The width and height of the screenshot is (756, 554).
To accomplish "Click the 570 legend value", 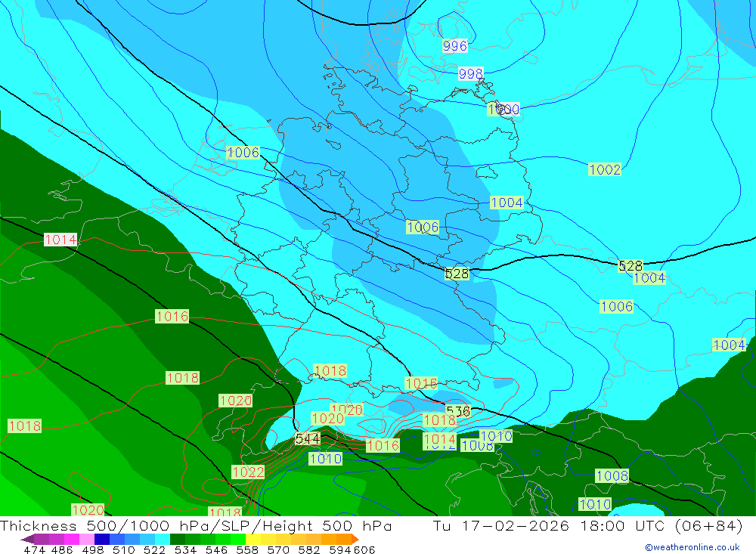I will [x=277, y=549].
